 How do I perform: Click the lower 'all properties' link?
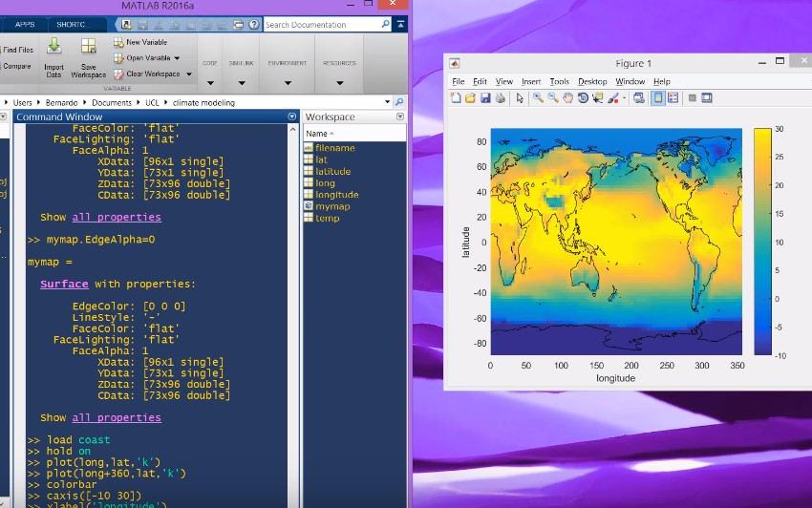[x=117, y=417]
